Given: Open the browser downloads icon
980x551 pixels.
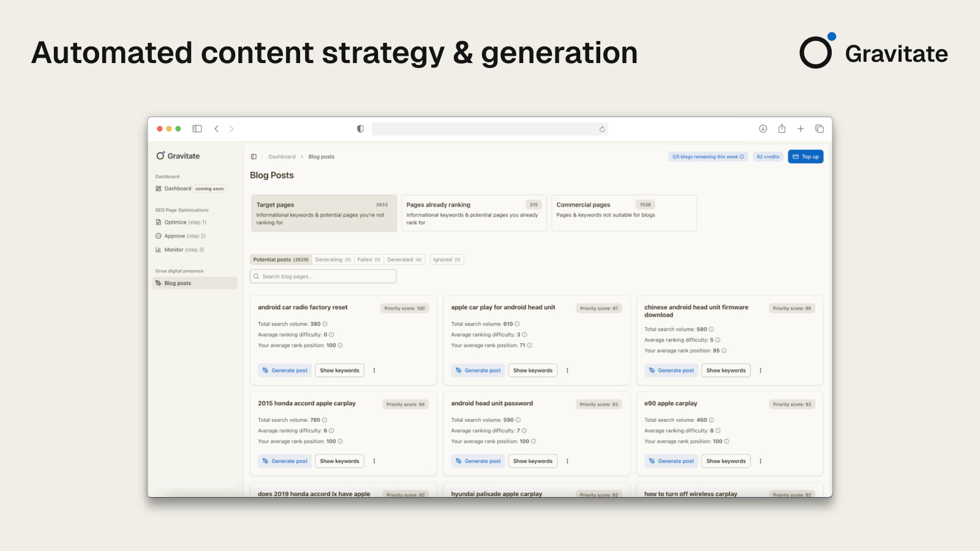Looking at the screenshot, I should (763, 129).
